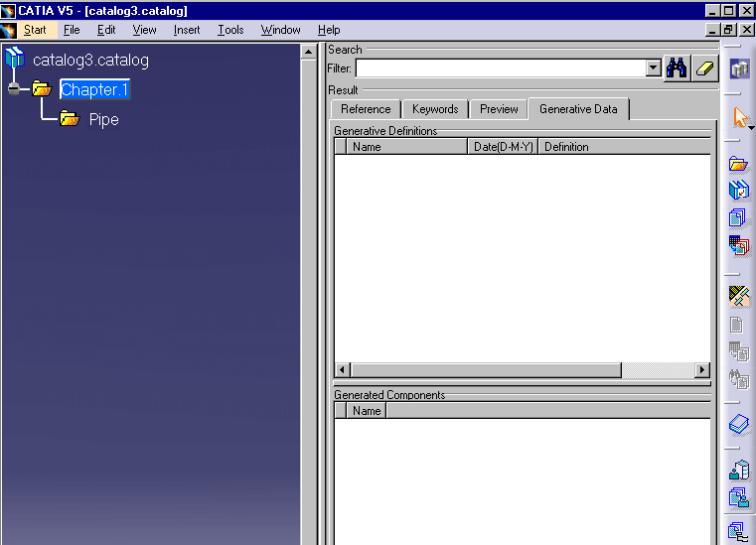Click the Add link to other catalog icon
This screenshot has width=756, height=545.
coord(739,190)
